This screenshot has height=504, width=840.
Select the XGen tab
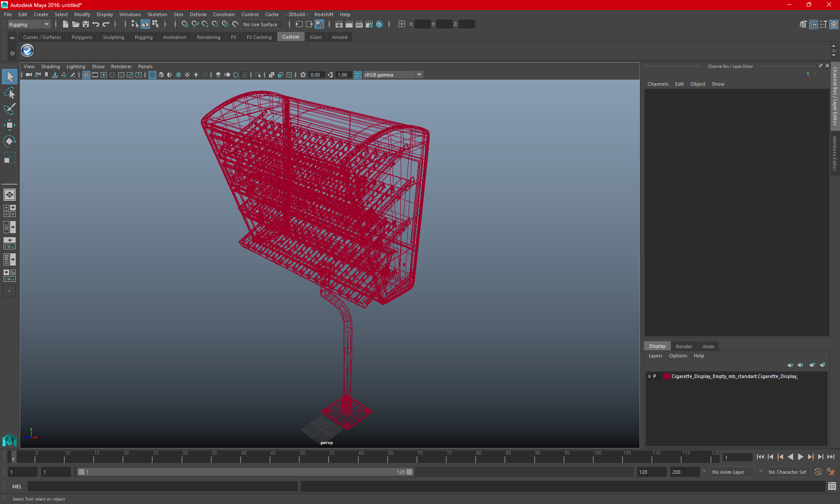[315, 37]
